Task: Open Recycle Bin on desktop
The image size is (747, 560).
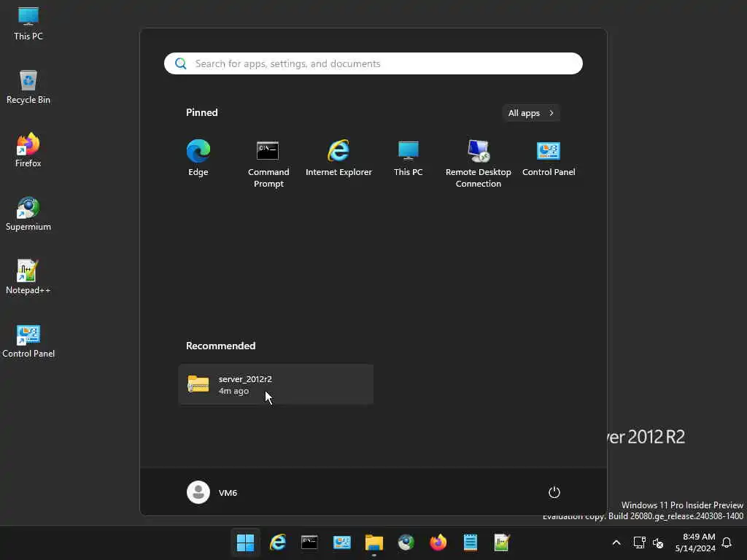Action: click(28, 87)
